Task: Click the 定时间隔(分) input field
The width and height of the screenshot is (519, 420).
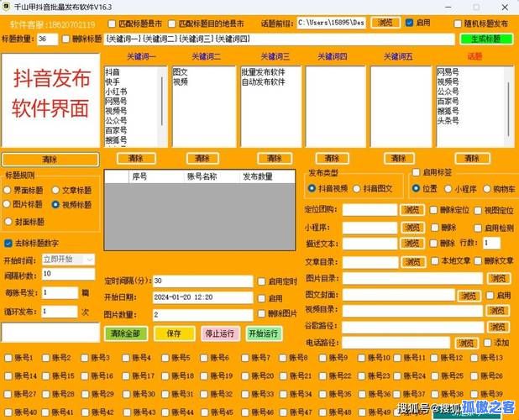Action: click(202, 281)
